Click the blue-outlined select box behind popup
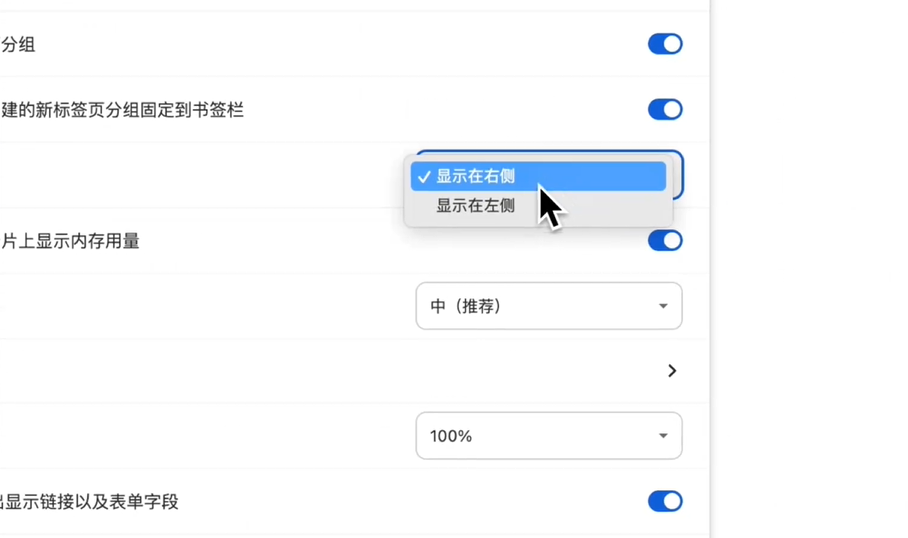Image resolution: width=908 pixels, height=538 pixels. (678, 174)
